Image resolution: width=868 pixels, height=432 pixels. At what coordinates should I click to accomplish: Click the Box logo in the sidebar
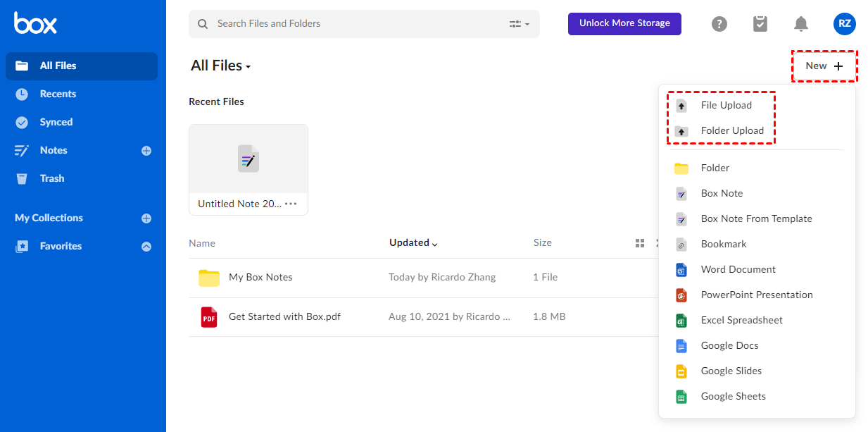tap(35, 23)
